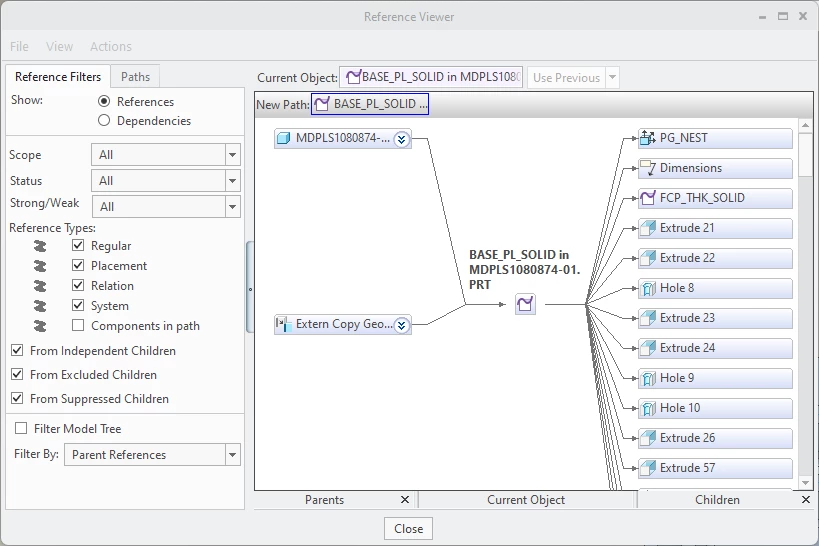
Task: Click the Extern Copy Geo feature icon
Action: point(283,324)
